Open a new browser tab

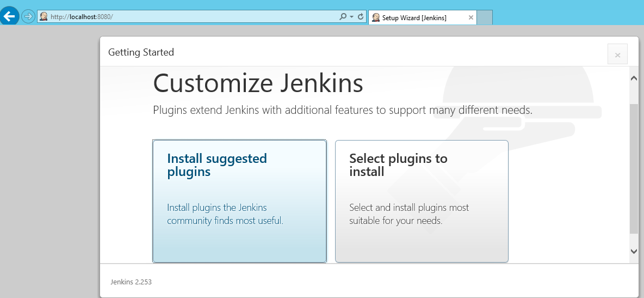[x=485, y=17]
